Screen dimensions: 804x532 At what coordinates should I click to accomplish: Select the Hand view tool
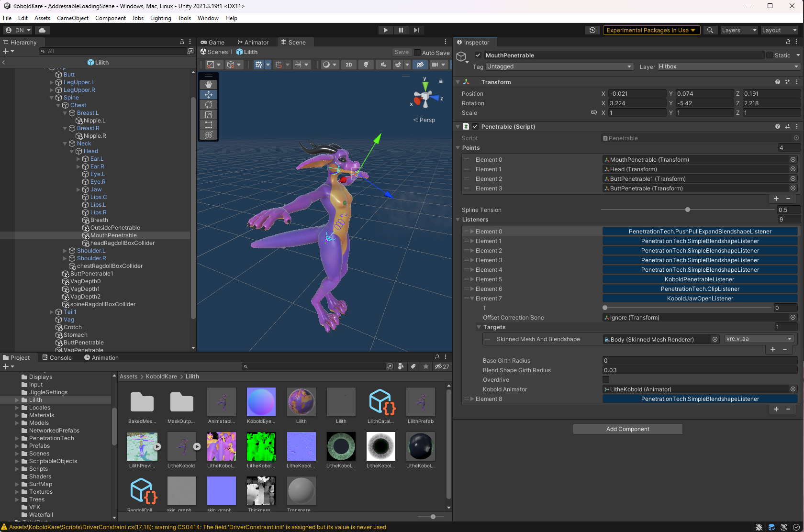click(209, 84)
